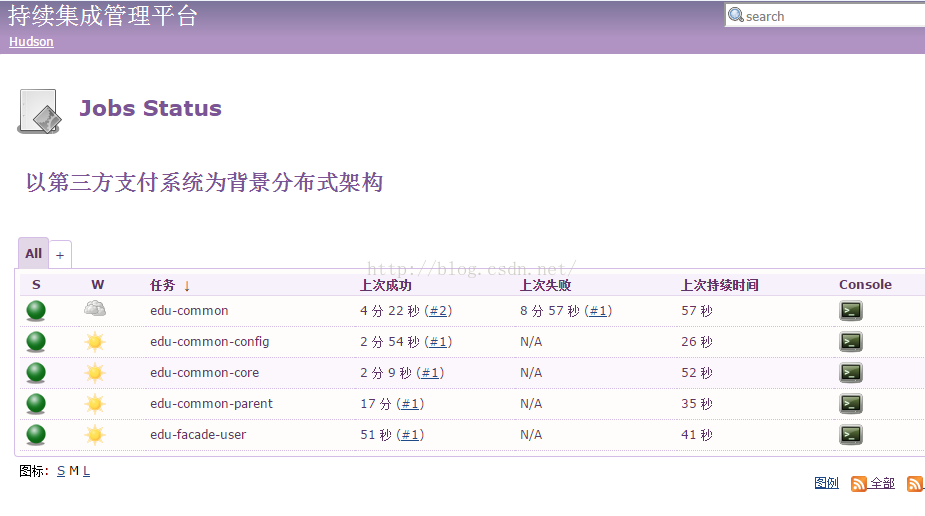Click green status ball of edu-common-config
Image resolution: width=925 pixels, height=516 pixels.
click(x=36, y=341)
